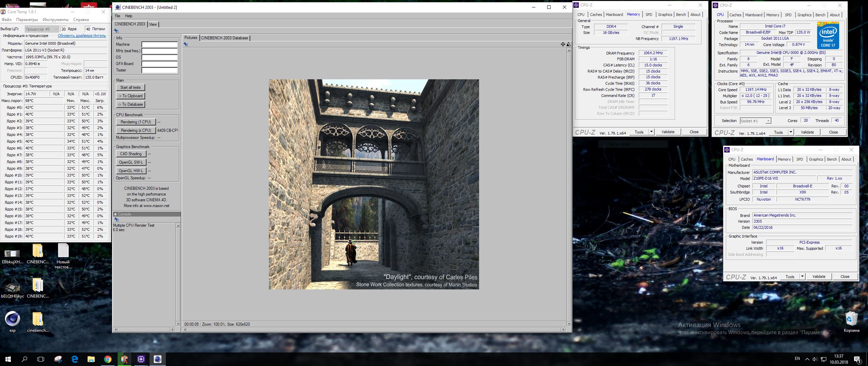Open Google Chrome from taskbar

107,359
